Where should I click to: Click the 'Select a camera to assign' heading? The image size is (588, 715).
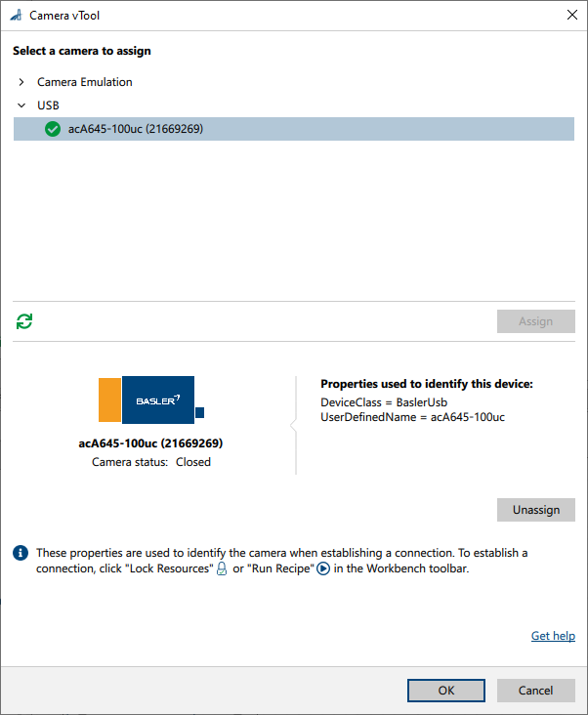pos(82,51)
